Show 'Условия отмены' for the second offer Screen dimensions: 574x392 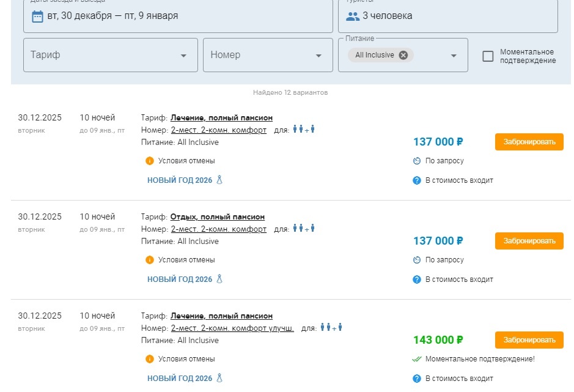pyautogui.click(x=186, y=260)
